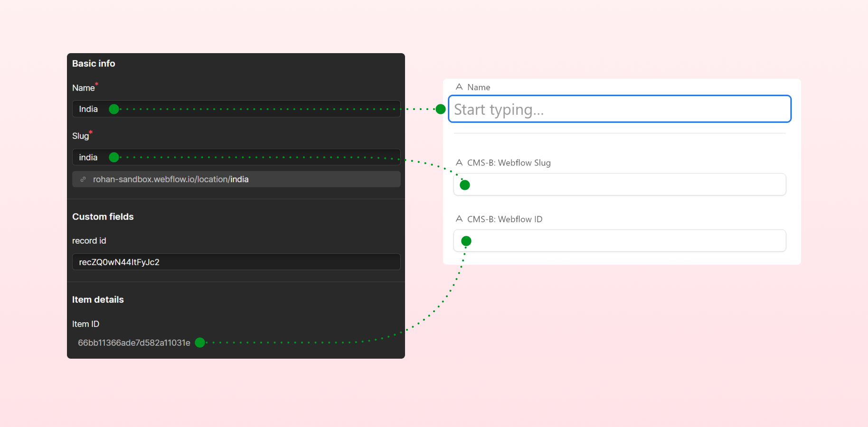Click the CMS-B: Webflow ID input field
This screenshot has height=427, width=868.
[x=620, y=241]
